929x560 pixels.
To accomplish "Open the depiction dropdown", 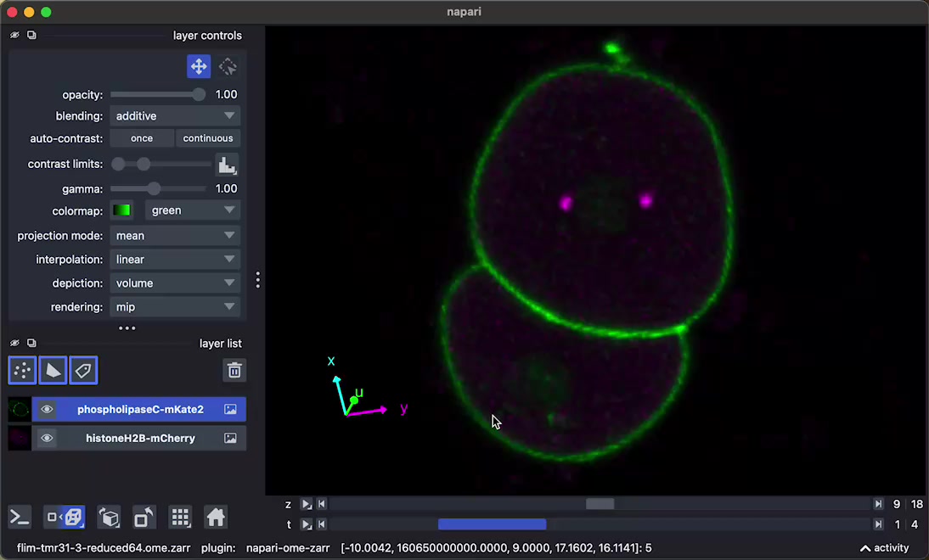I will tap(176, 283).
